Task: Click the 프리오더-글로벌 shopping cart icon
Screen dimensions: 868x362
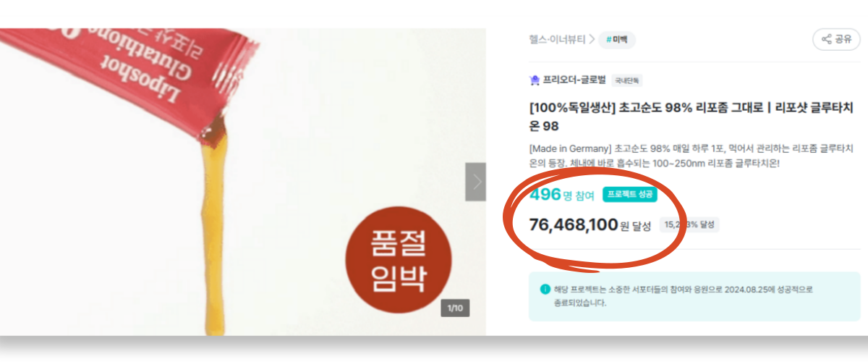Action: tap(535, 80)
